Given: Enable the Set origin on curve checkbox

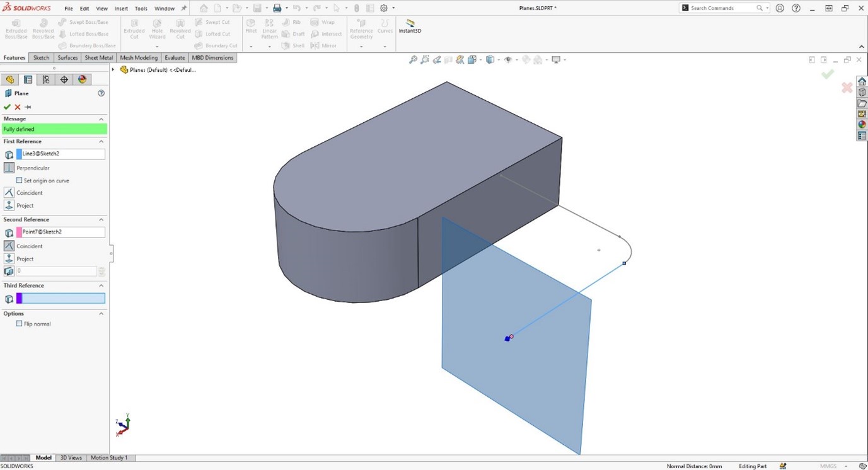Looking at the screenshot, I should click(x=20, y=180).
